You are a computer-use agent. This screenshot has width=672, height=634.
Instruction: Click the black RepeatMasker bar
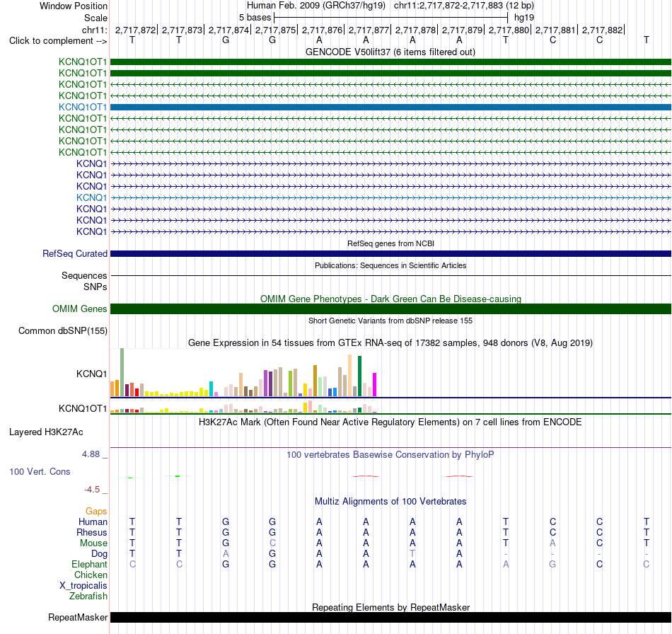tap(390, 617)
